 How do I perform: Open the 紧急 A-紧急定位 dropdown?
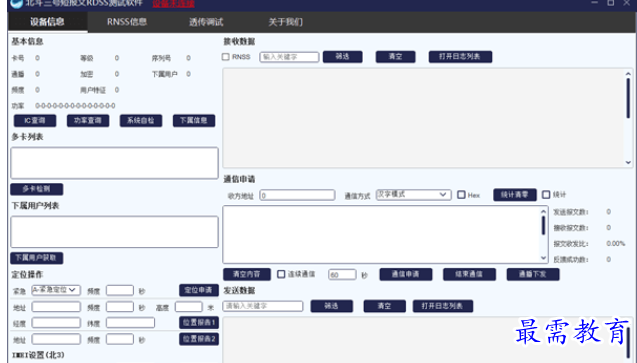point(56,290)
